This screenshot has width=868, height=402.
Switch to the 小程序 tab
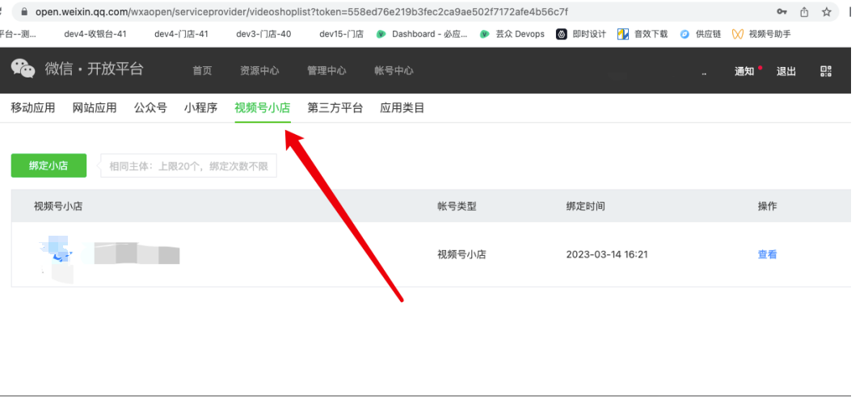click(200, 108)
